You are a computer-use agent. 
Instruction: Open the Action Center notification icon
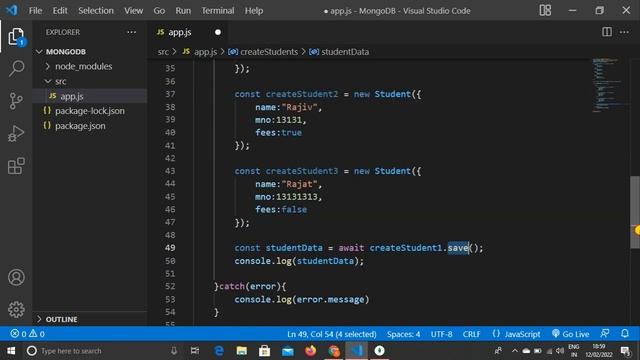point(625,351)
